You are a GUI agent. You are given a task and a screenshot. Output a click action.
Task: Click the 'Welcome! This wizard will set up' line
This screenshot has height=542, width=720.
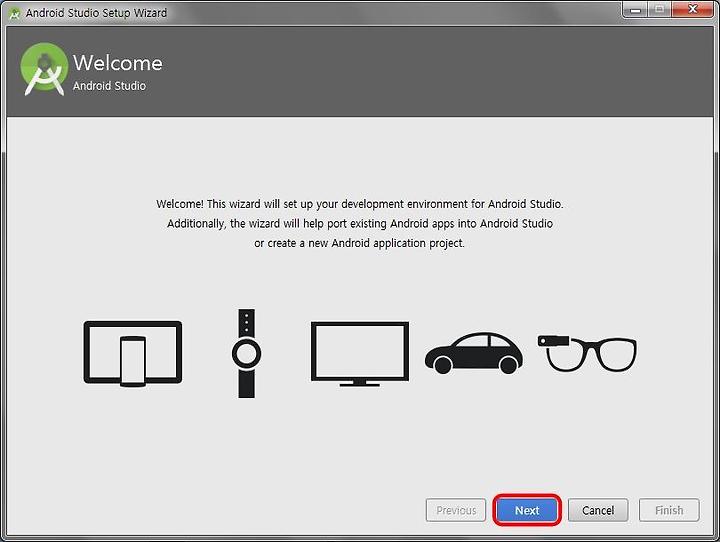(x=360, y=204)
